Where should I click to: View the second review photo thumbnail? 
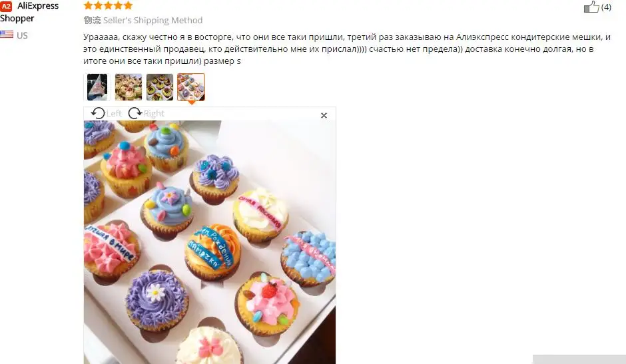129,87
